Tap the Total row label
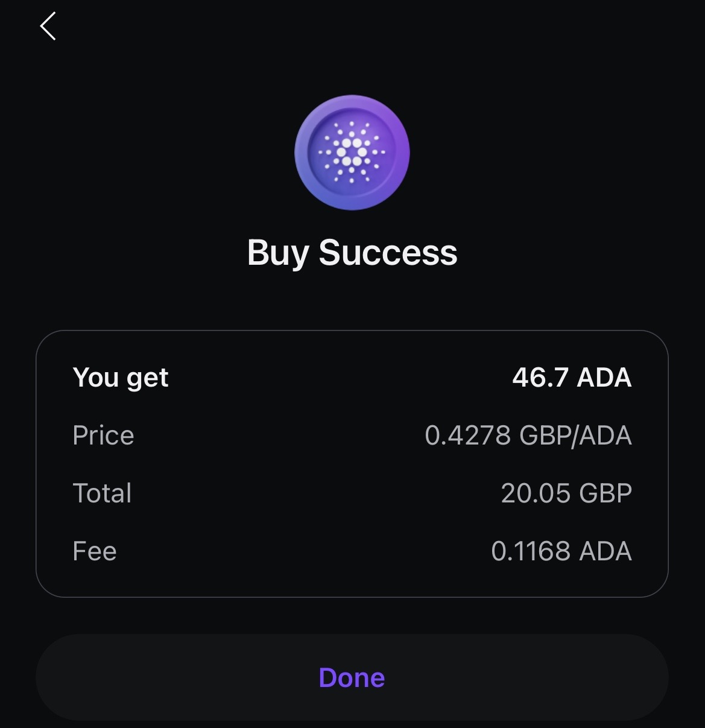 [102, 493]
